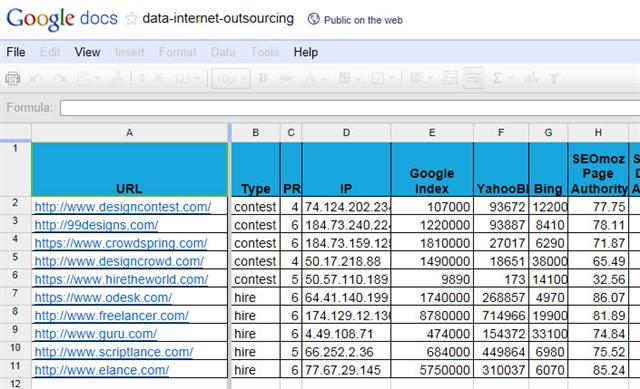Image resolution: width=640 pixels, height=389 pixels.
Task: Open the freelancer.com link
Action: [111, 316]
